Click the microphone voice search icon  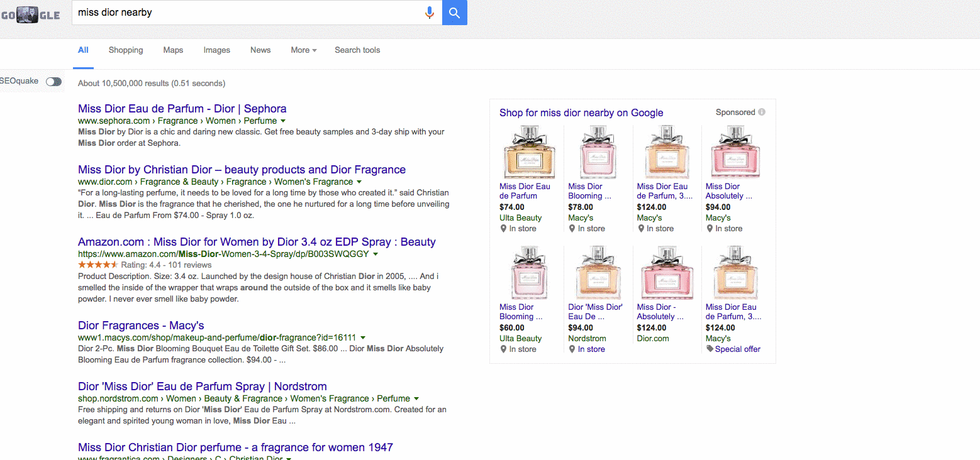point(430,13)
